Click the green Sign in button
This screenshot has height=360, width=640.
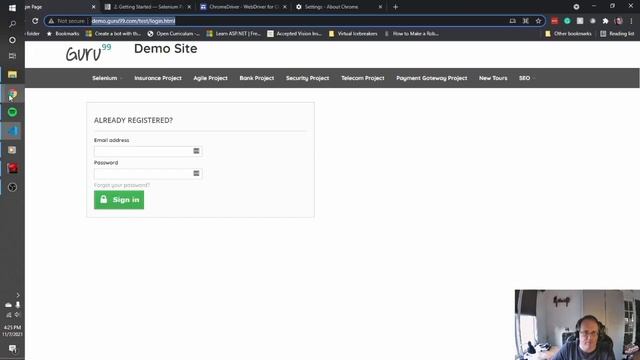[119, 200]
